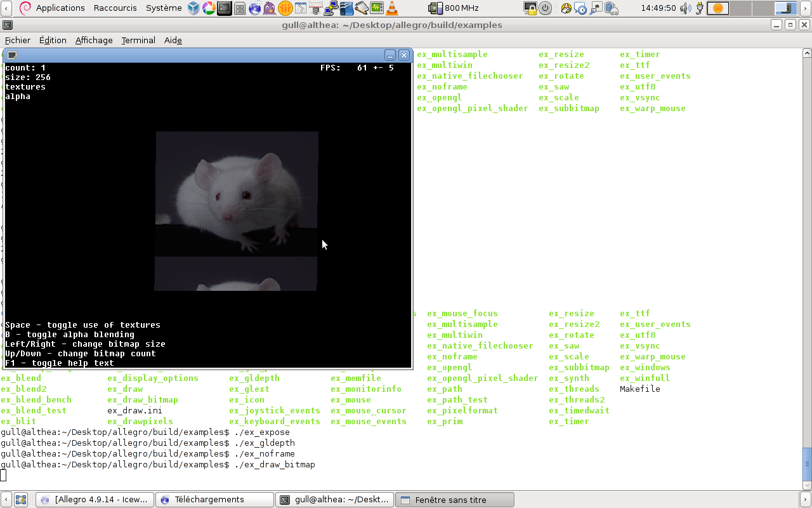This screenshot has height=508, width=812.
Task: Open the Affichage menu in terminal
Action: point(94,40)
